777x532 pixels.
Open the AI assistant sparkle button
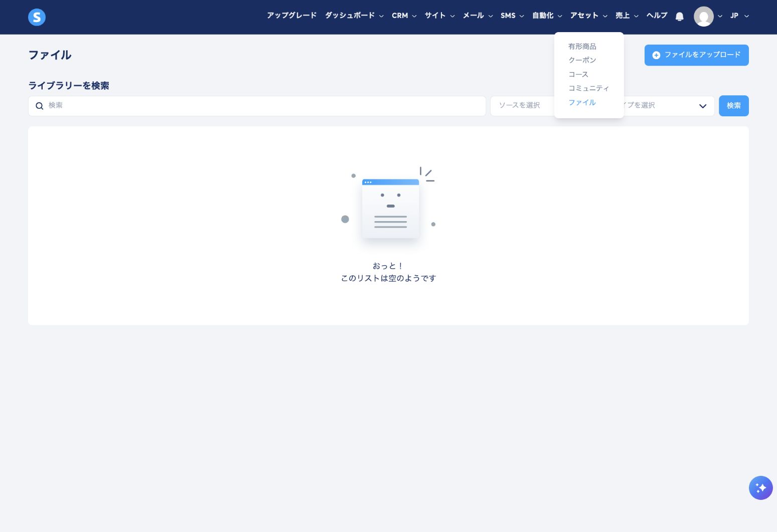point(760,488)
